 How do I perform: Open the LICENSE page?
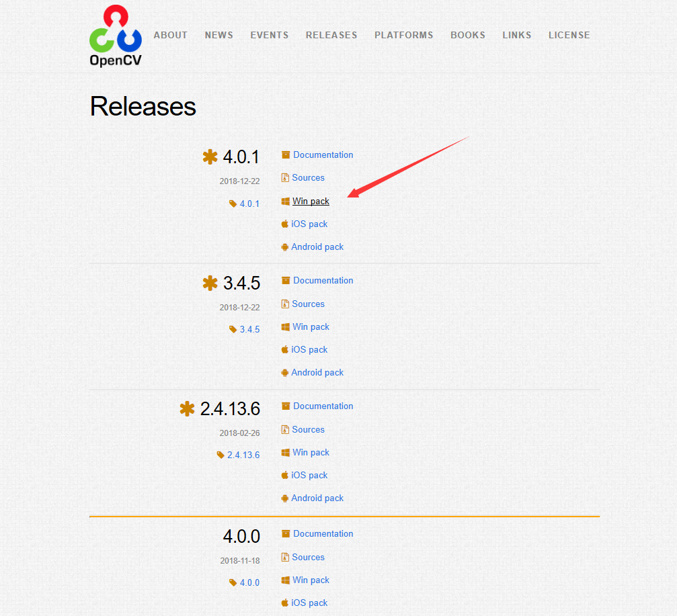tap(569, 36)
